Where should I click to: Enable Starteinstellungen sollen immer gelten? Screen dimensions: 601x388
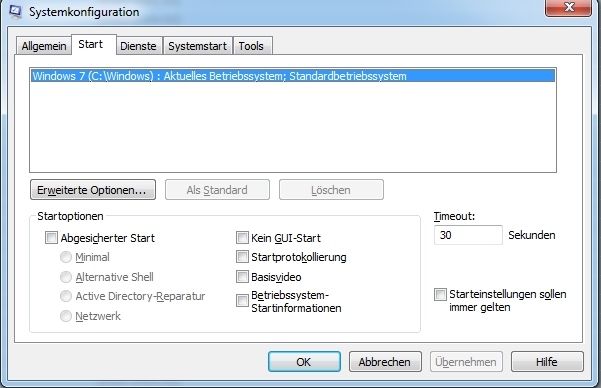point(440,294)
